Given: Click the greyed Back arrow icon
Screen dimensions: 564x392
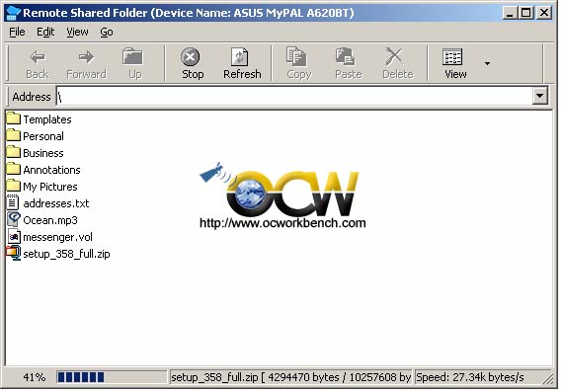Looking at the screenshot, I should click(x=38, y=57).
